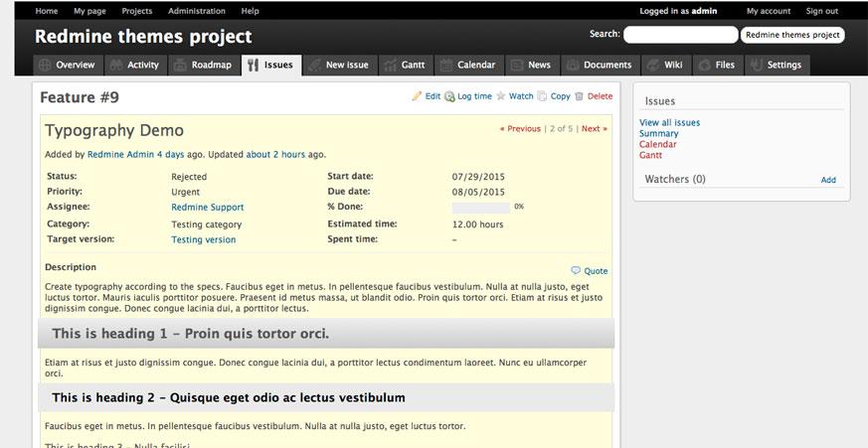Viewport: 868px width, 448px height.
Task: Open the Redmine themes project jump dropdown
Action: (x=792, y=35)
